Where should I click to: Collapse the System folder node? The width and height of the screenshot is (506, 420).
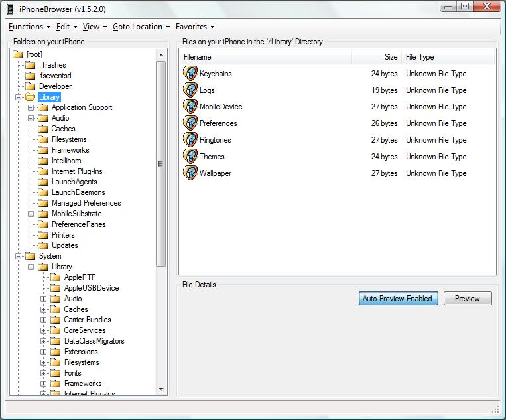[x=18, y=256]
